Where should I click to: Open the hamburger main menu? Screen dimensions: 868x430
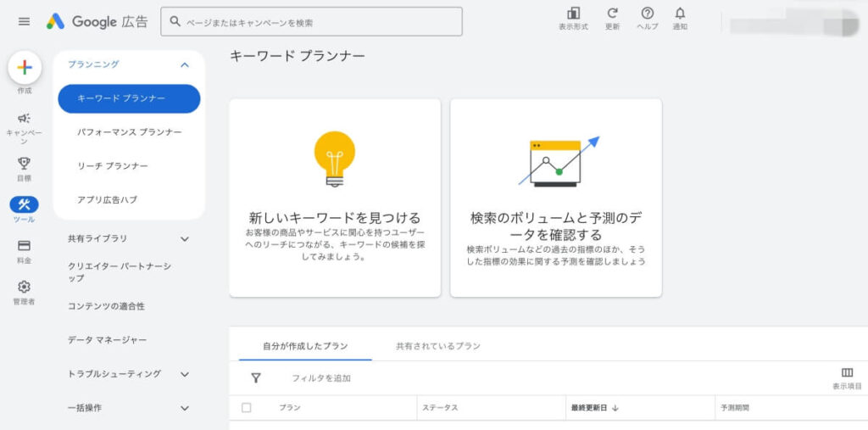coord(24,21)
